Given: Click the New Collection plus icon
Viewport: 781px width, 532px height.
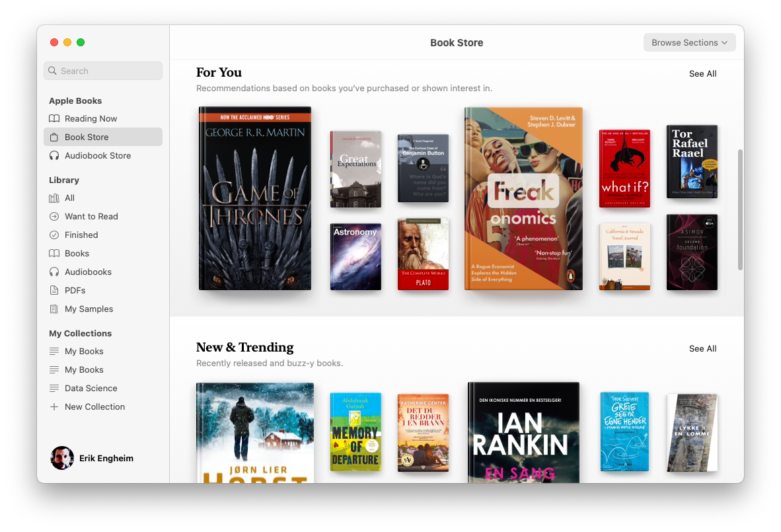Looking at the screenshot, I should point(54,406).
